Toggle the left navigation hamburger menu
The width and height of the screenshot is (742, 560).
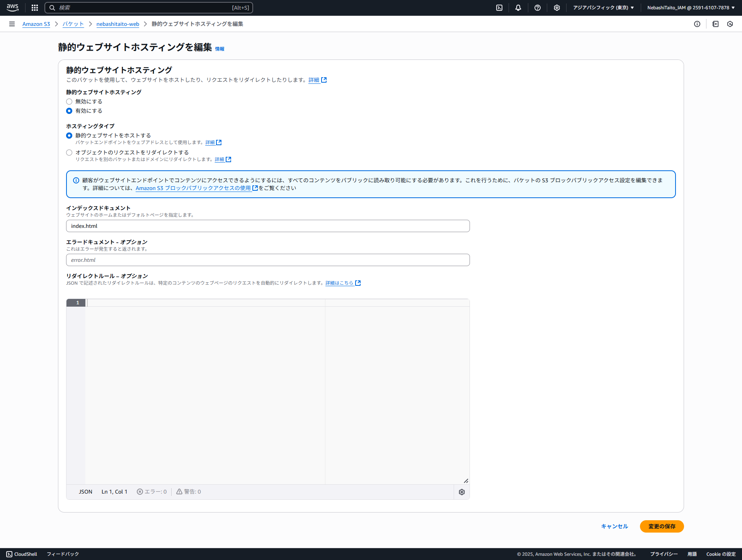point(12,24)
